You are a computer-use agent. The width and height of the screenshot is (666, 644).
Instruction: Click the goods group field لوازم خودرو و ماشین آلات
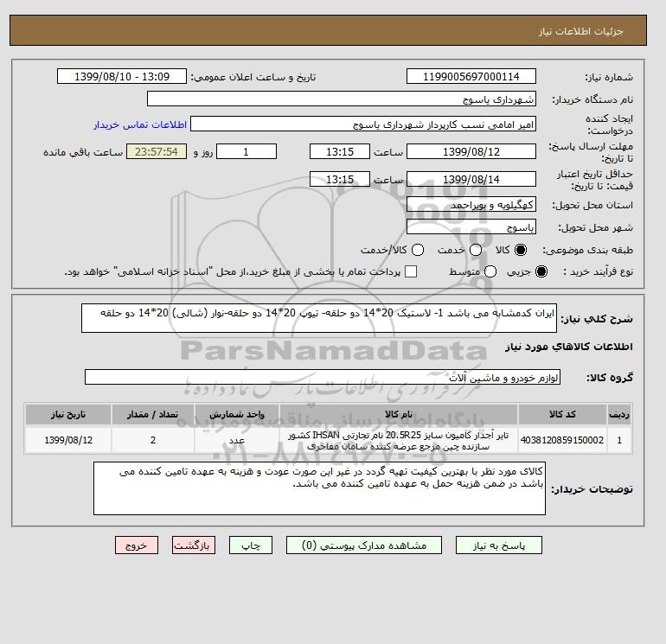pyautogui.click(x=323, y=377)
